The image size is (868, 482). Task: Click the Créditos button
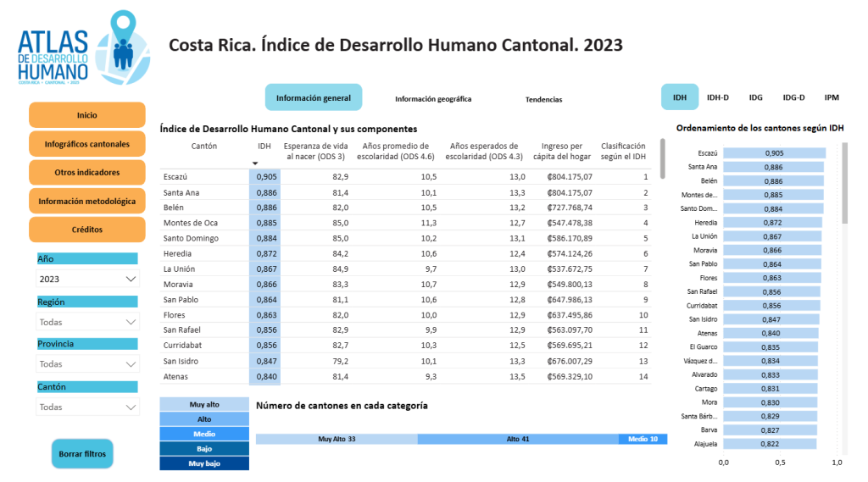tap(87, 230)
